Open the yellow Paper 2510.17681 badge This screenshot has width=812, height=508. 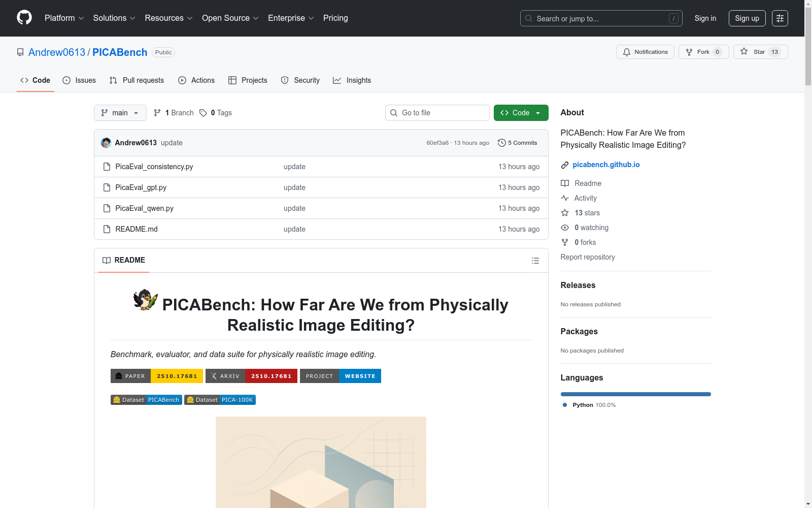tap(157, 376)
